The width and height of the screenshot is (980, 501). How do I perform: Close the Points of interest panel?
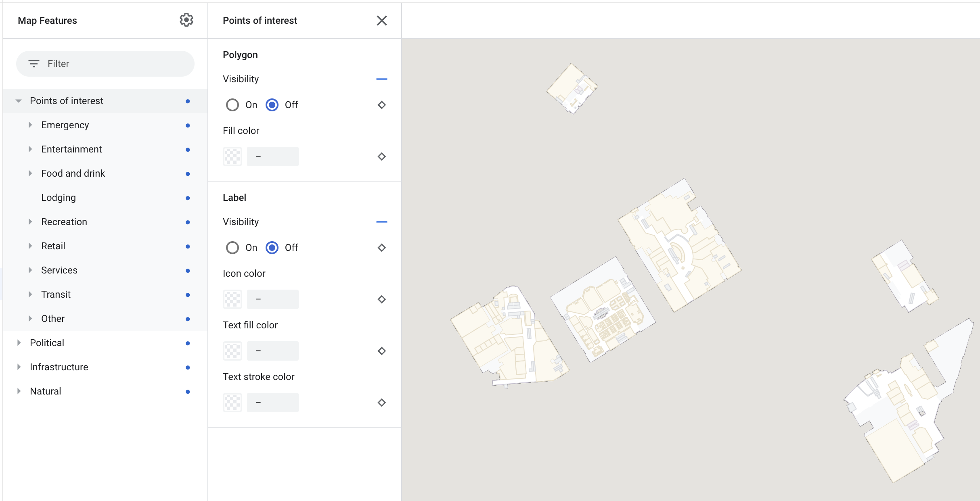click(x=381, y=21)
